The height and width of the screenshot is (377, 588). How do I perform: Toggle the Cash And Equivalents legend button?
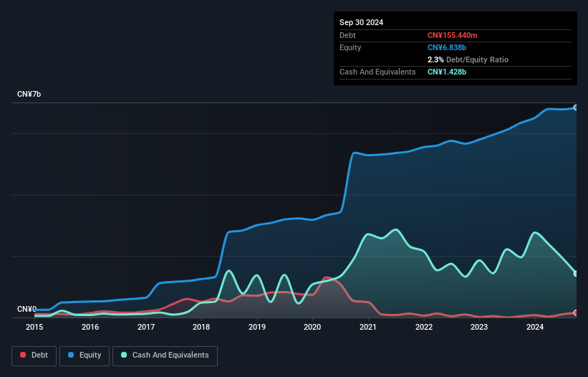coord(165,355)
